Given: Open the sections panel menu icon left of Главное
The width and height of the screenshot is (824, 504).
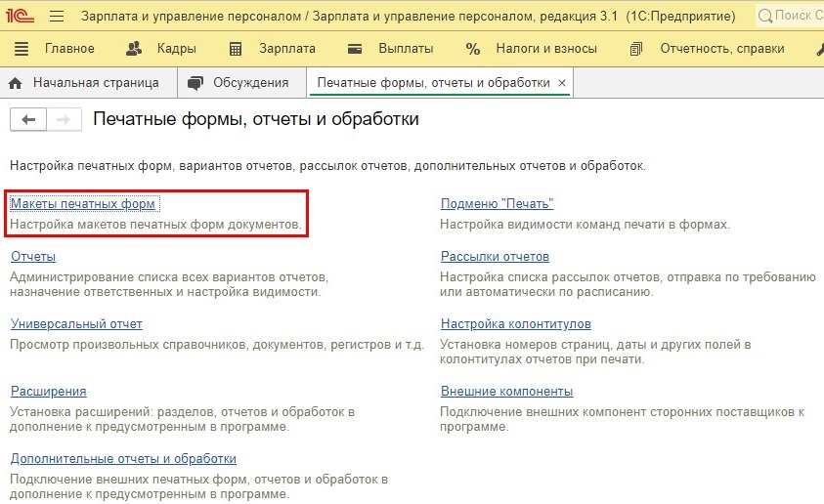Looking at the screenshot, I should coord(22,49).
